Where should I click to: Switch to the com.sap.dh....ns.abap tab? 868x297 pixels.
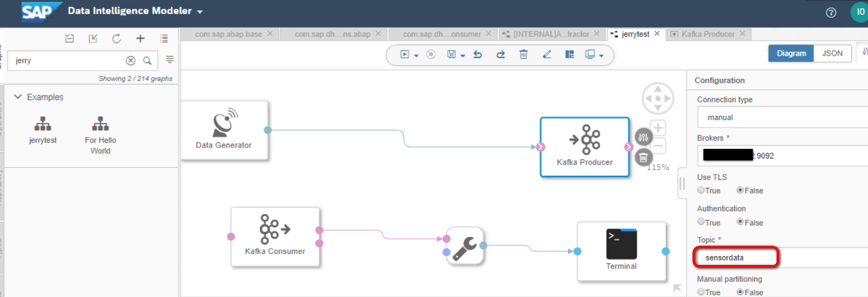(x=332, y=34)
